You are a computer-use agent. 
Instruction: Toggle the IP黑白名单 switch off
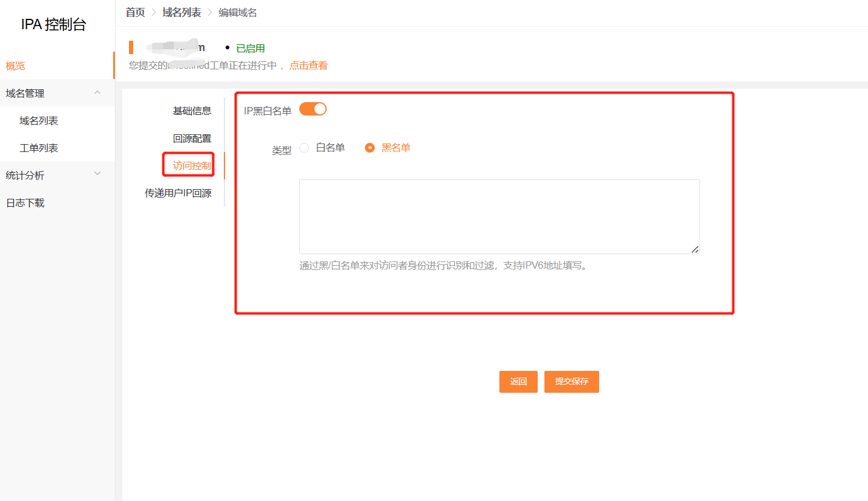pyautogui.click(x=313, y=109)
